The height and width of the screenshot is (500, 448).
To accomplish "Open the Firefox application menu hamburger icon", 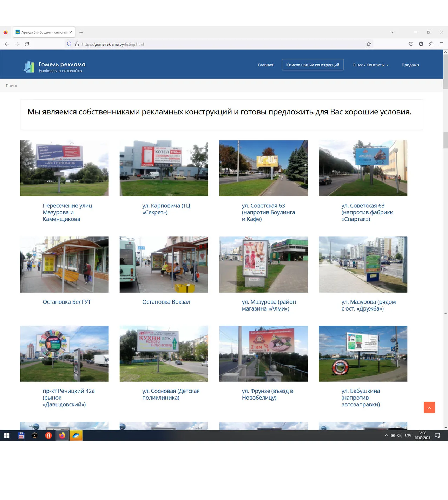I will point(441,44).
